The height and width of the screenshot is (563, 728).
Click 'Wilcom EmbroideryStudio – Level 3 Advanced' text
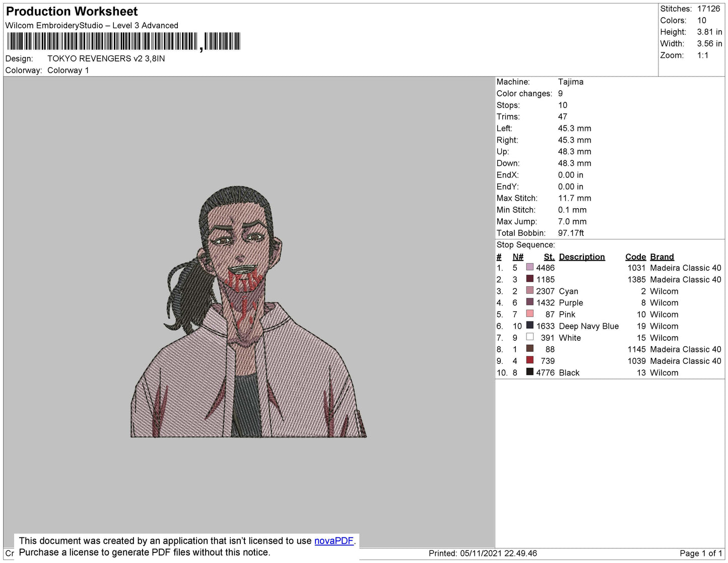[x=92, y=25]
